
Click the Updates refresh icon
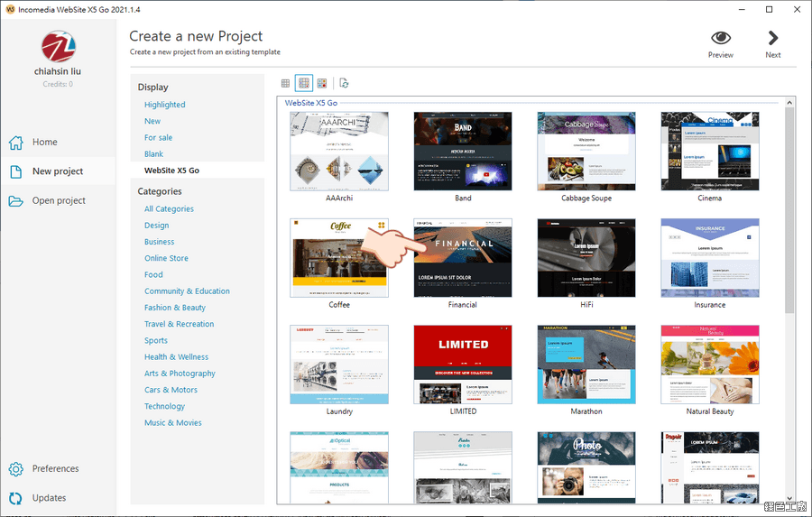point(16,498)
